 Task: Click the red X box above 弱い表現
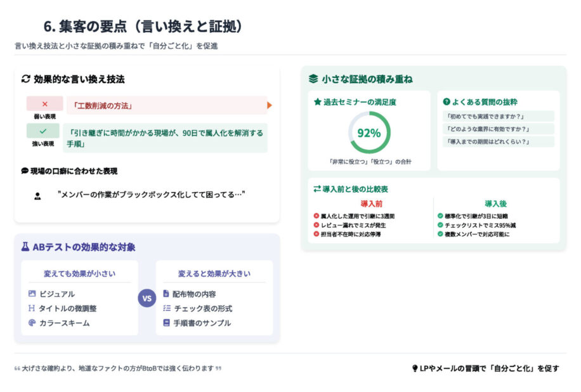(x=44, y=103)
